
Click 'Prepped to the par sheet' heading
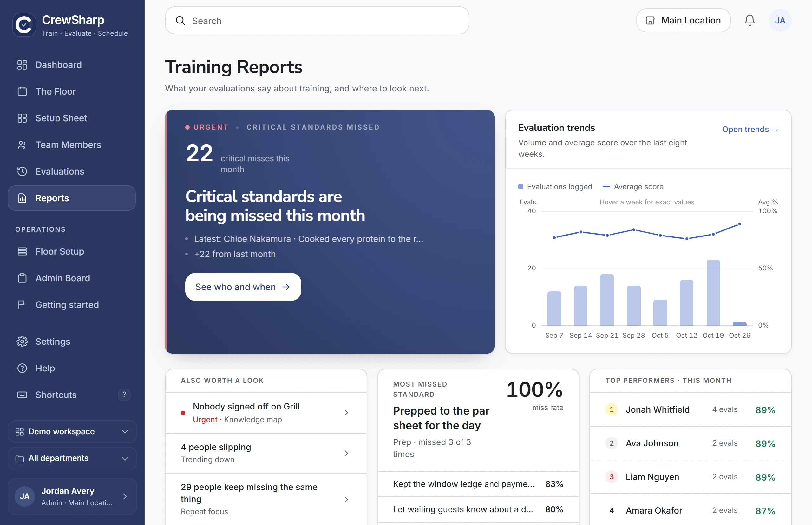[441, 418]
